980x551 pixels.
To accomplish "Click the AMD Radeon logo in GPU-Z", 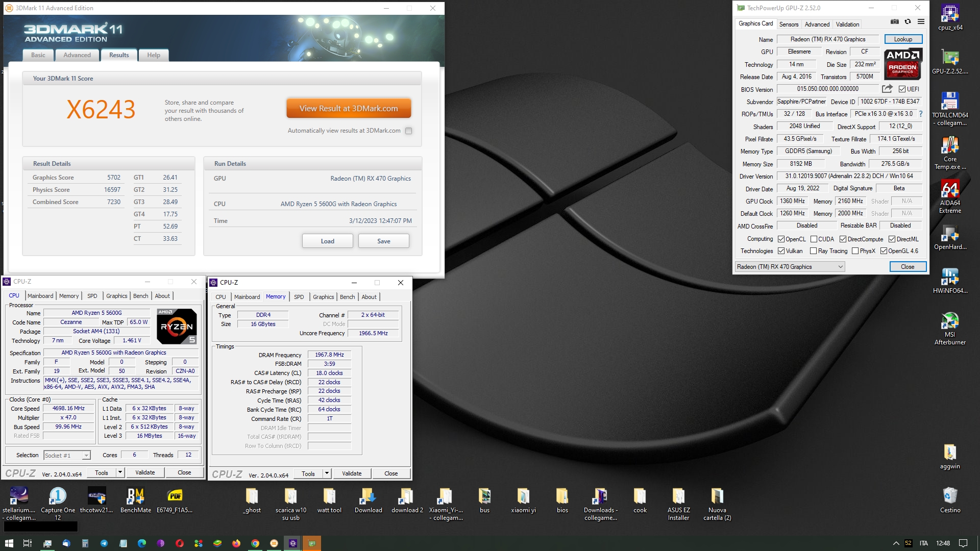I will tap(902, 64).
